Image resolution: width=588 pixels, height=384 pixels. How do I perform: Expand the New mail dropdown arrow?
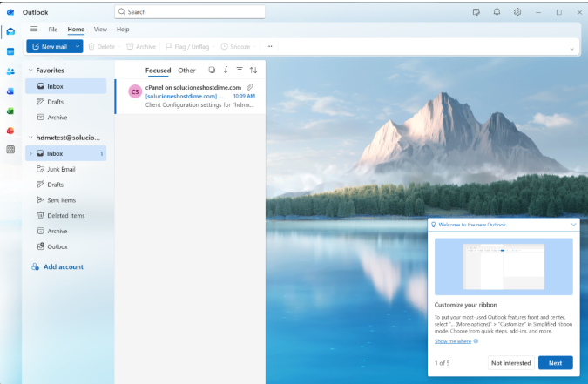click(78, 46)
